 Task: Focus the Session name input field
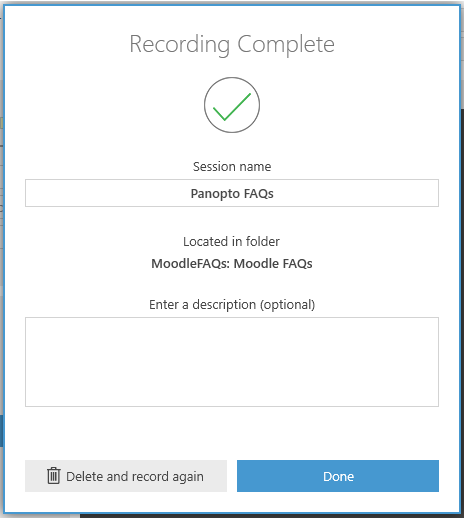232,193
